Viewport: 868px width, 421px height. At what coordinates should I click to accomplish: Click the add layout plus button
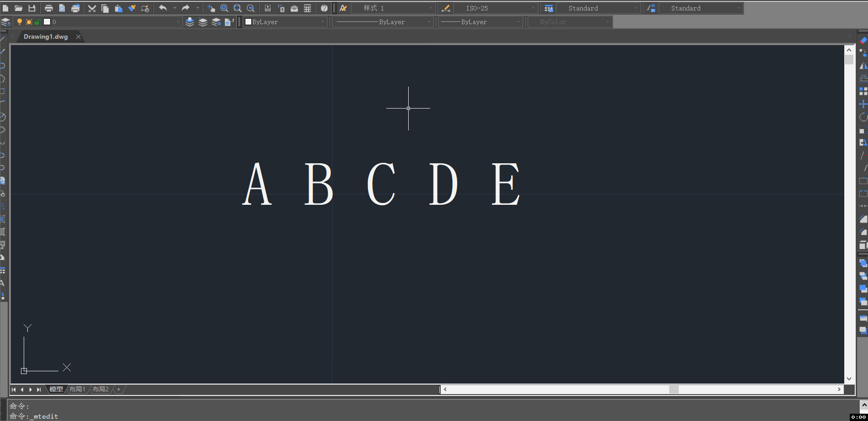[119, 389]
